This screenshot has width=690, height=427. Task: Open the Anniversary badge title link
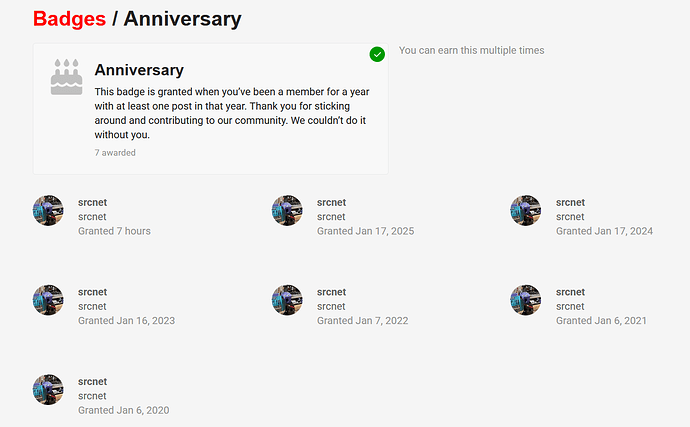pos(139,70)
